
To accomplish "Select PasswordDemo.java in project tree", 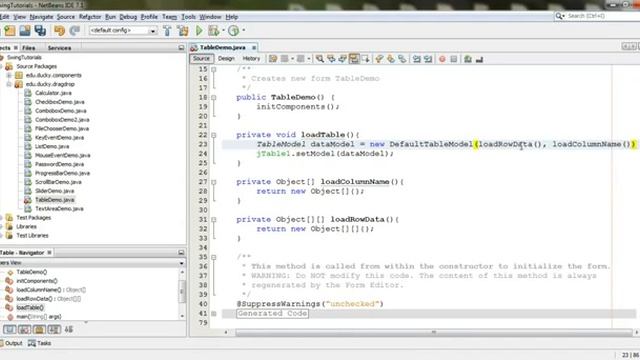I will click(59, 164).
